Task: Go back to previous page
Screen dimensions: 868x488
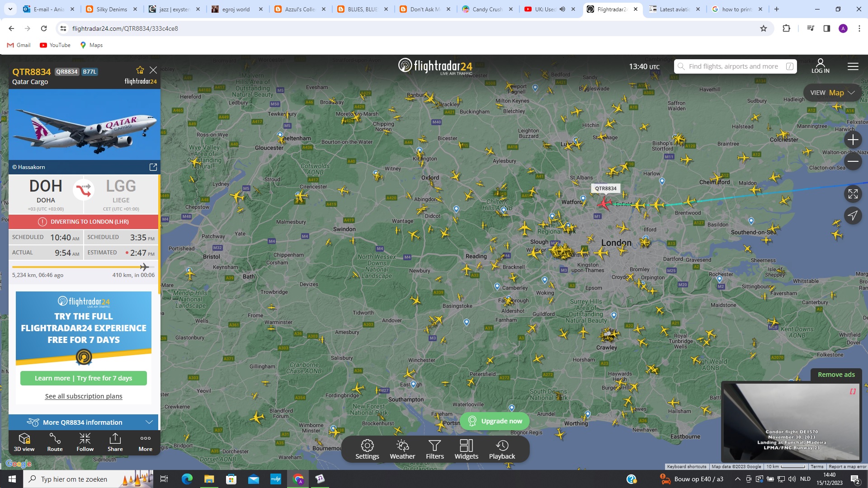Action: click(x=11, y=28)
